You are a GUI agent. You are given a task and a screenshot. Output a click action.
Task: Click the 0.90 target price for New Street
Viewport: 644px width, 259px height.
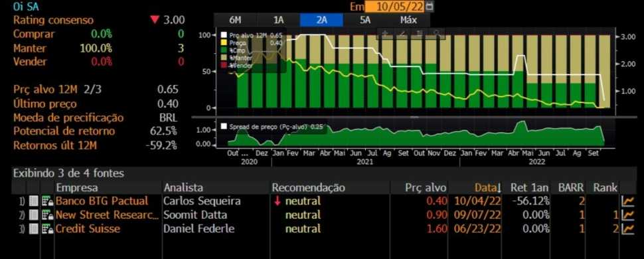pyautogui.click(x=437, y=215)
